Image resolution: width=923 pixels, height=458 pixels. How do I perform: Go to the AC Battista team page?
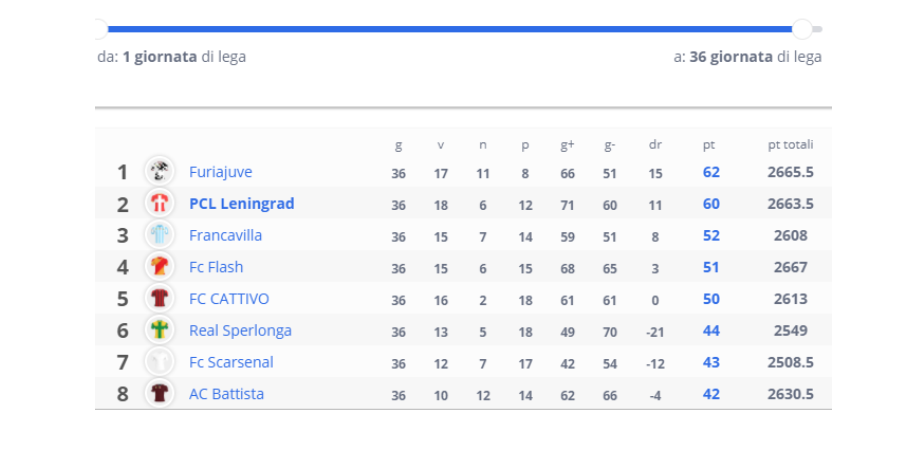tap(227, 394)
